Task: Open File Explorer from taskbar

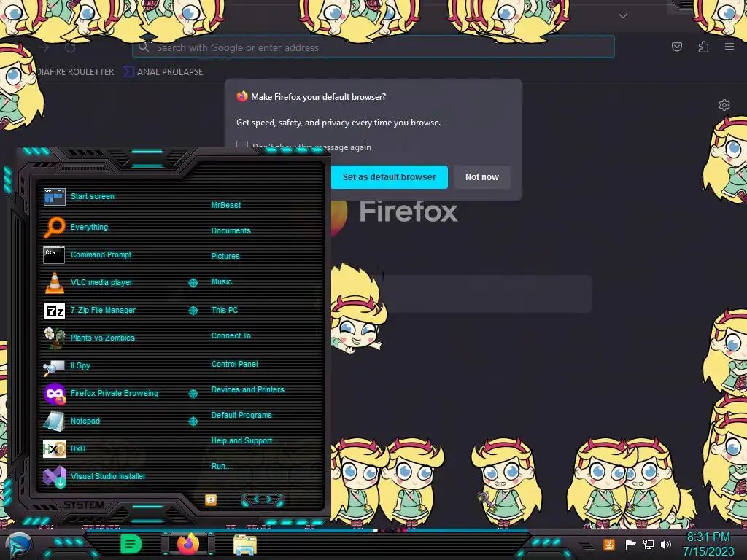Action: (245, 545)
